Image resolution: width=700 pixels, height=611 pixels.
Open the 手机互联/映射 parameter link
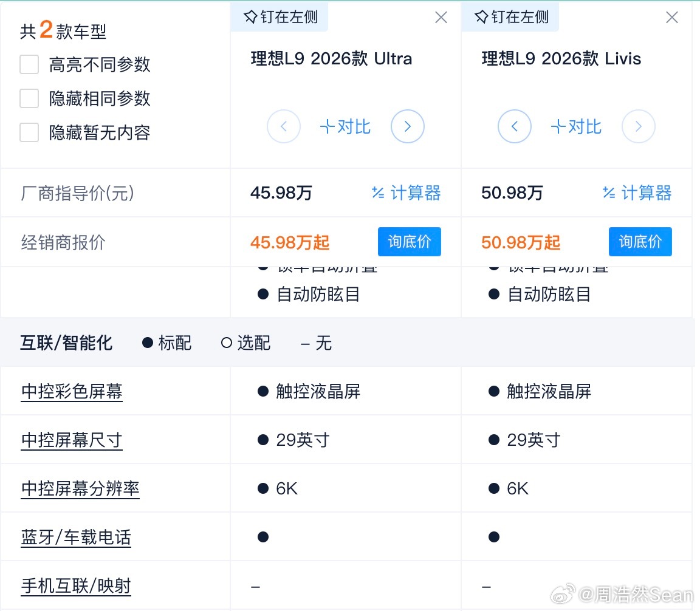point(76,586)
